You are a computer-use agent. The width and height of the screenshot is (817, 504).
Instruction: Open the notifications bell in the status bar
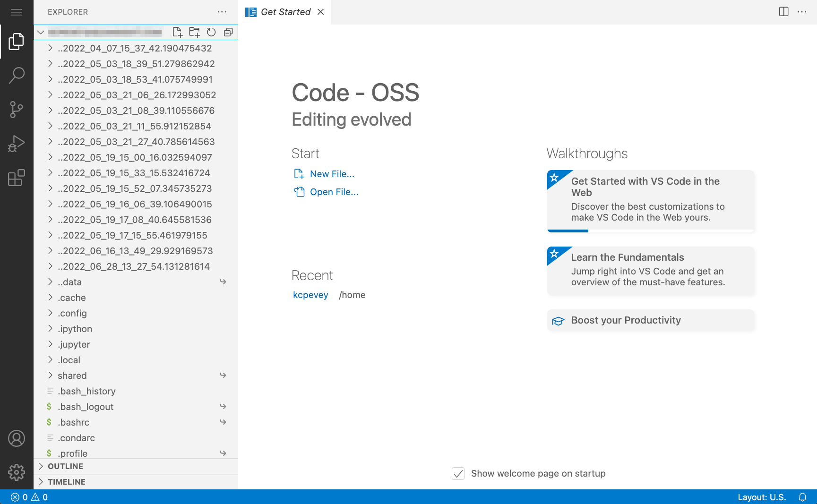tap(803, 497)
